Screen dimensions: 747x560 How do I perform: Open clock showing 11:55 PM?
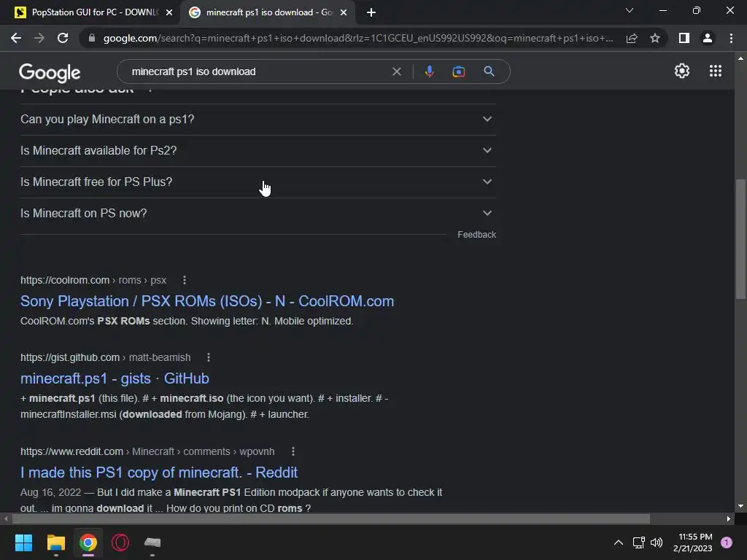tap(693, 542)
